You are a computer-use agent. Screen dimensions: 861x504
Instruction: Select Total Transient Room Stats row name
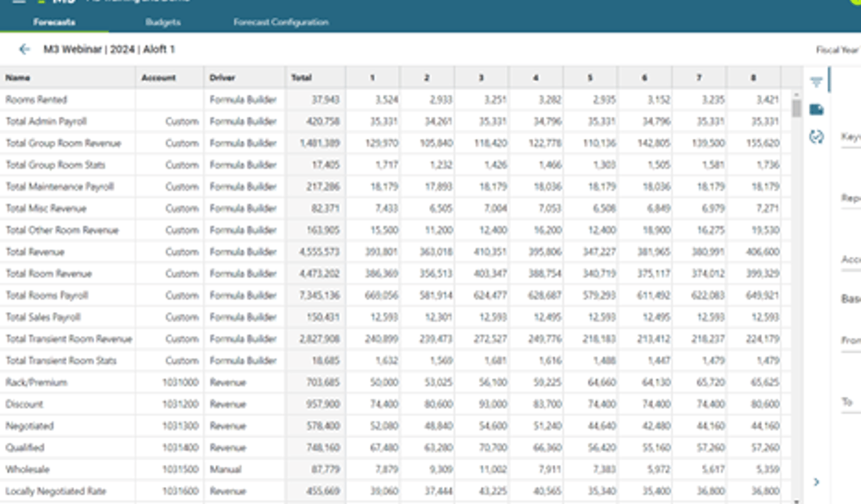[x=61, y=360]
